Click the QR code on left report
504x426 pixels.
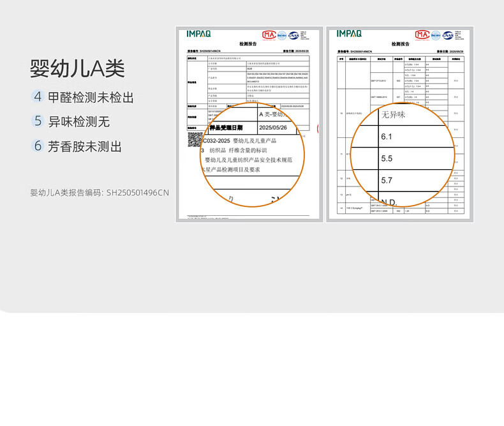tap(195, 139)
